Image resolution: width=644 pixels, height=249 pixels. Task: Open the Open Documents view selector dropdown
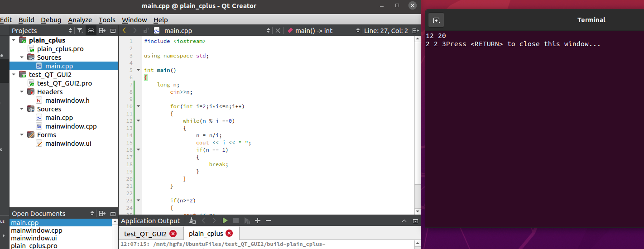click(x=93, y=213)
